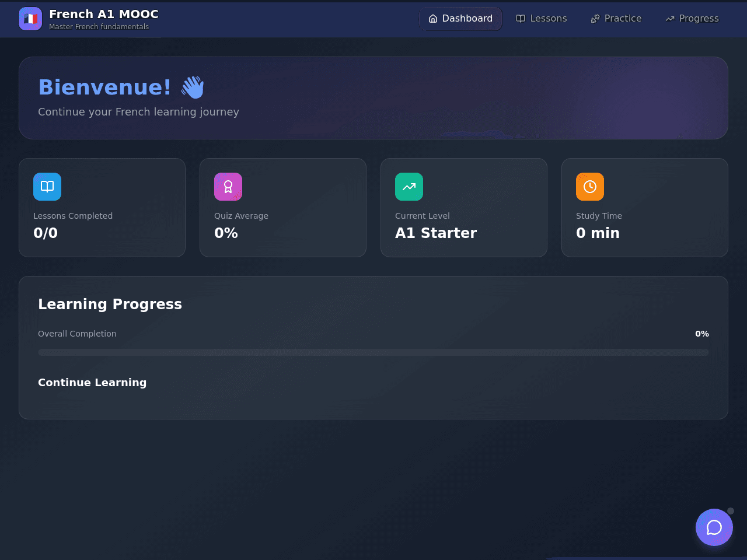This screenshot has height=560, width=747.
Task: Click the French A1 MOOC title
Action: click(x=104, y=14)
